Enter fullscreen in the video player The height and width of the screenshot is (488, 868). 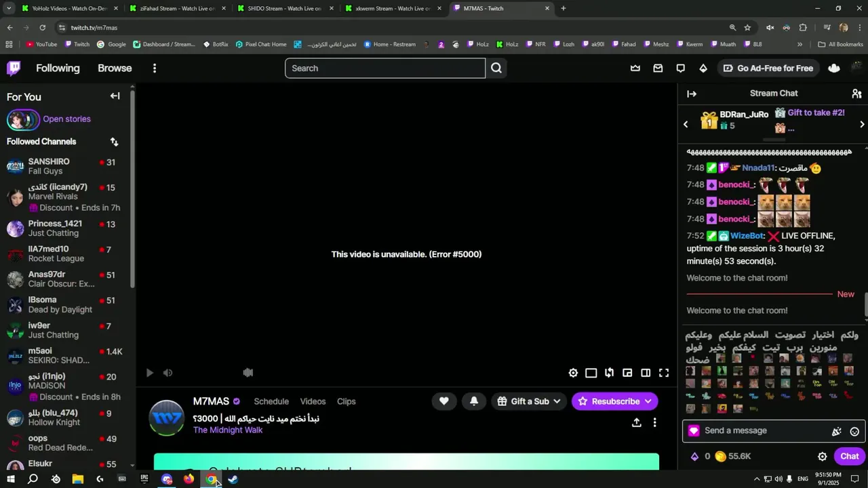pyautogui.click(x=664, y=373)
